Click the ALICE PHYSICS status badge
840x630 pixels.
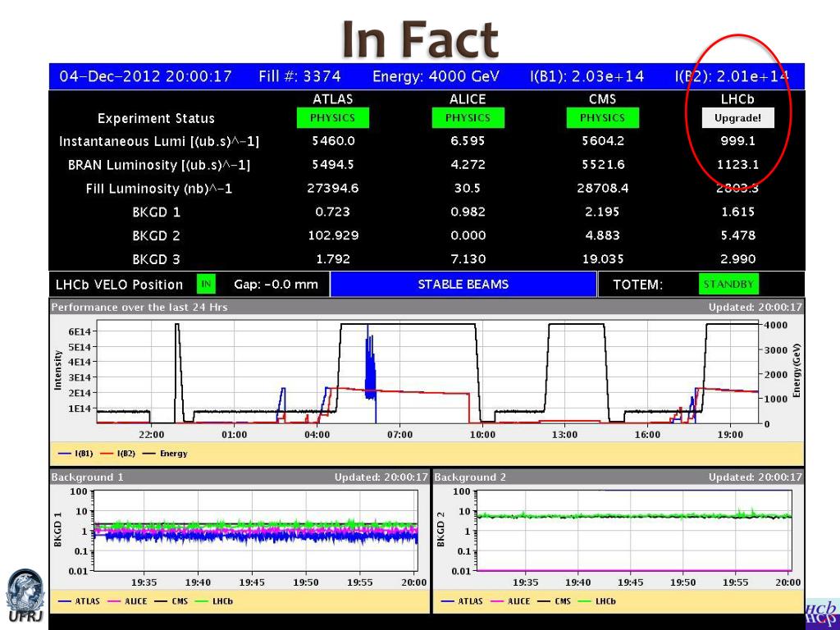coord(468,118)
